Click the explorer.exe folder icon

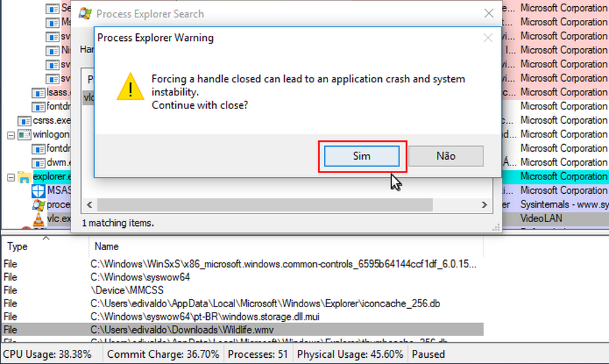25,177
